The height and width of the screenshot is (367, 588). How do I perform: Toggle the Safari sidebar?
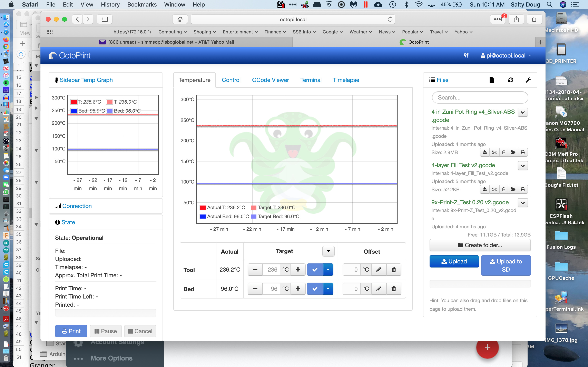(104, 19)
